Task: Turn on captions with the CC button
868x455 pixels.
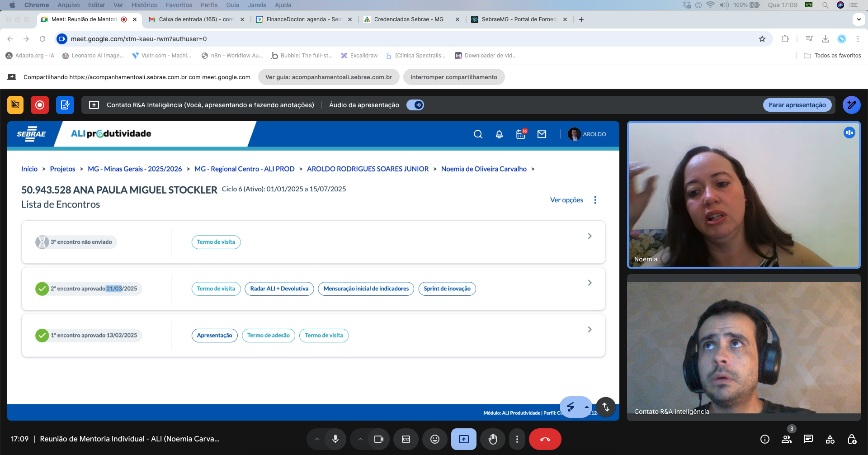Action: click(406, 439)
